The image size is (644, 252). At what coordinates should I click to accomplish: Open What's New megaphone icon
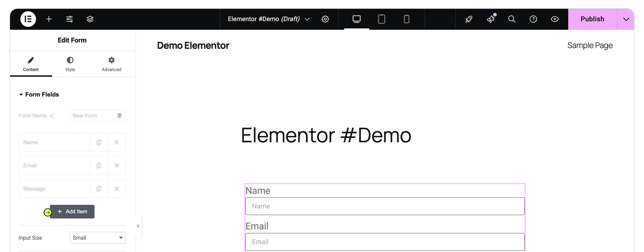pos(491,19)
